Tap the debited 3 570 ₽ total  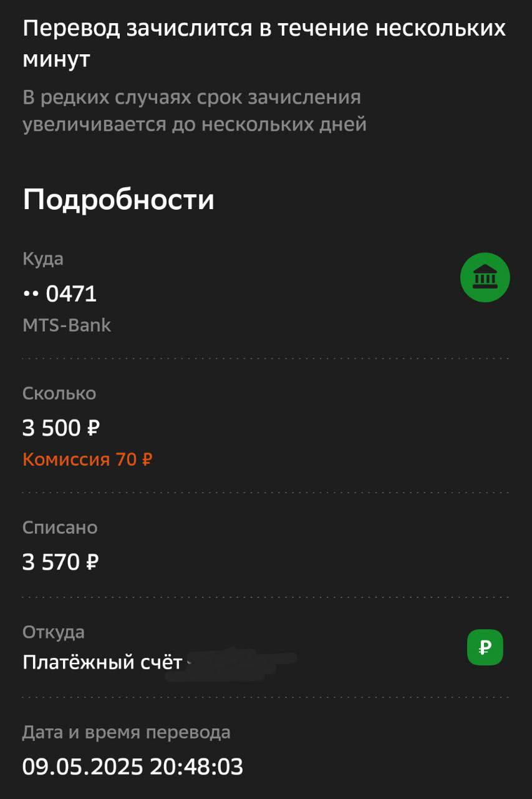coord(61,562)
